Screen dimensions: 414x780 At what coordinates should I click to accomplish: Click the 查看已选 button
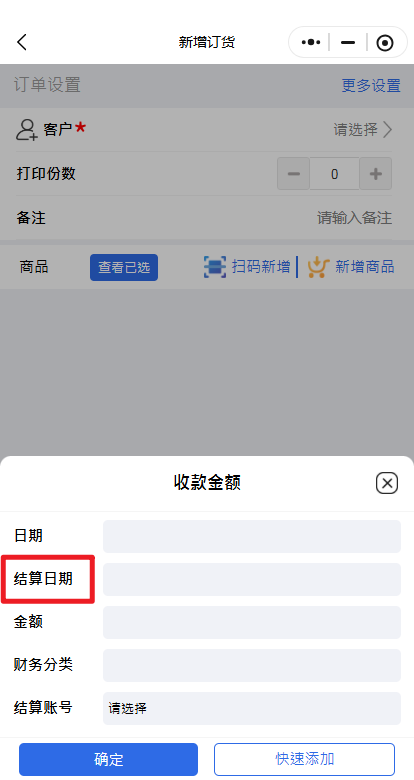pos(124,267)
